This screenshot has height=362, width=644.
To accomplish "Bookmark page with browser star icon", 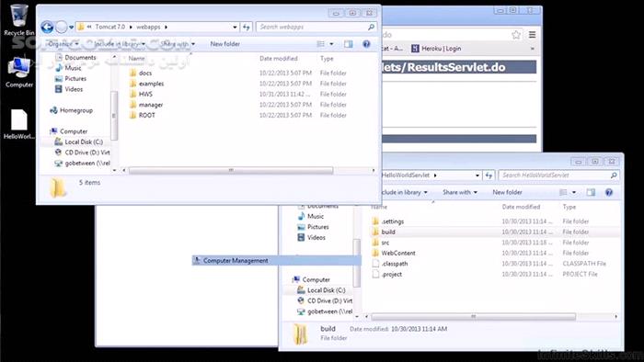I will [516, 35].
